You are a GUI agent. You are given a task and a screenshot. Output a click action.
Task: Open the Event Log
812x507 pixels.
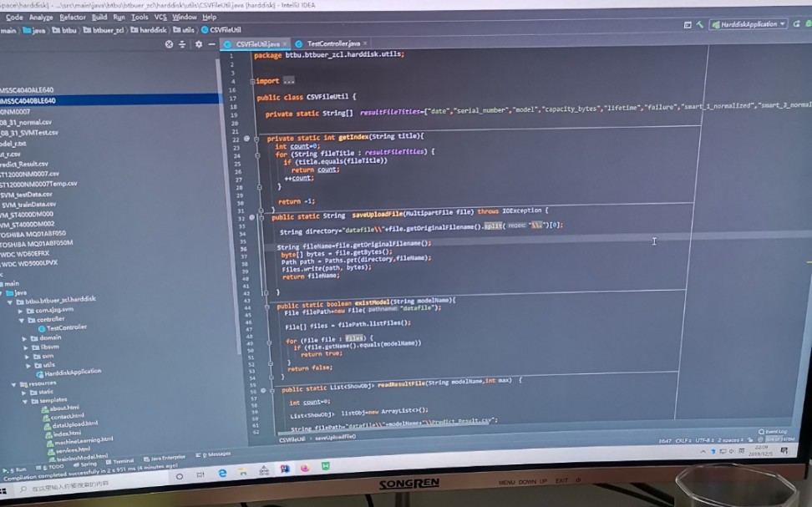(772, 431)
